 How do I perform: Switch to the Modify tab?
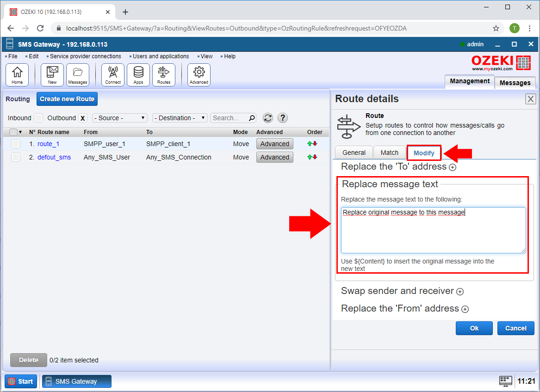(x=424, y=153)
